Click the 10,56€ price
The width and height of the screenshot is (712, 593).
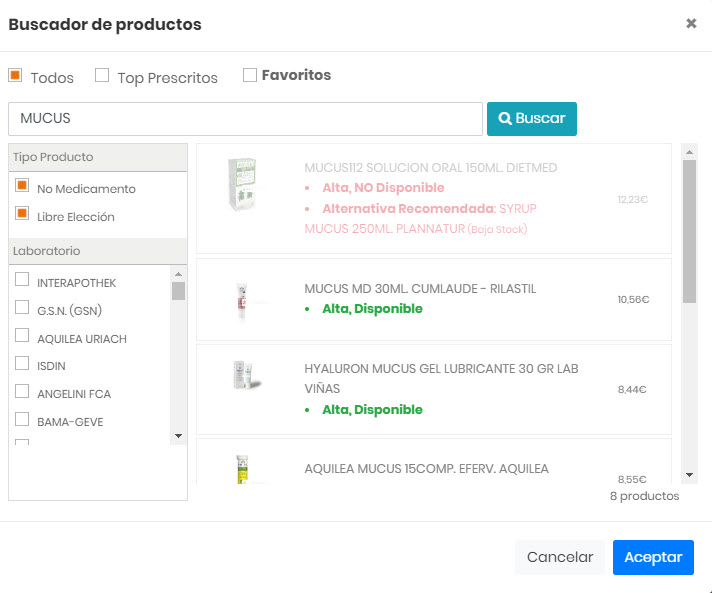pos(633,300)
